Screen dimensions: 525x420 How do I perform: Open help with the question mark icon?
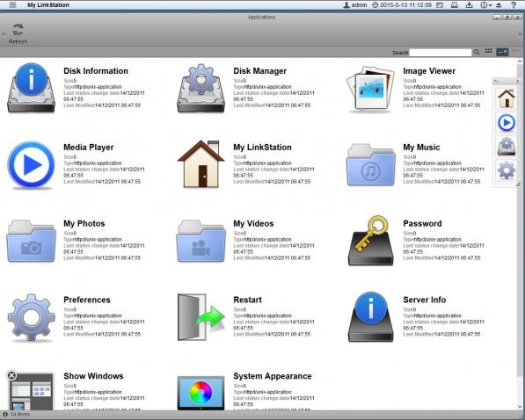click(x=514, y=4)
